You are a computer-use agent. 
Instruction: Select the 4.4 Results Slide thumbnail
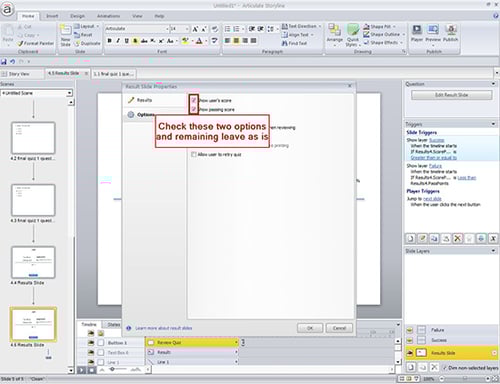[x=33, y=262]
